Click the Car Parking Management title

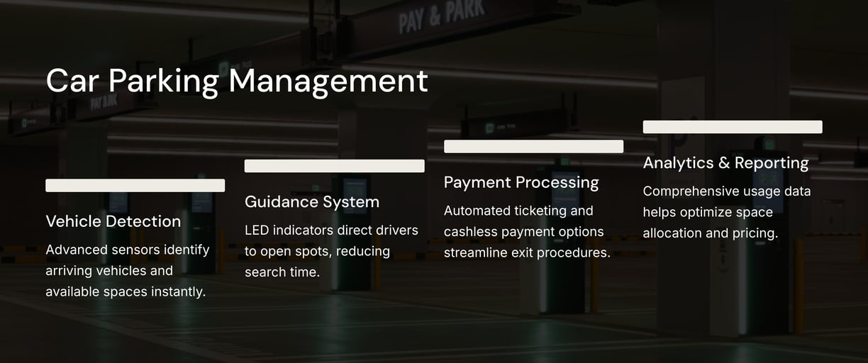click(237, 82)
